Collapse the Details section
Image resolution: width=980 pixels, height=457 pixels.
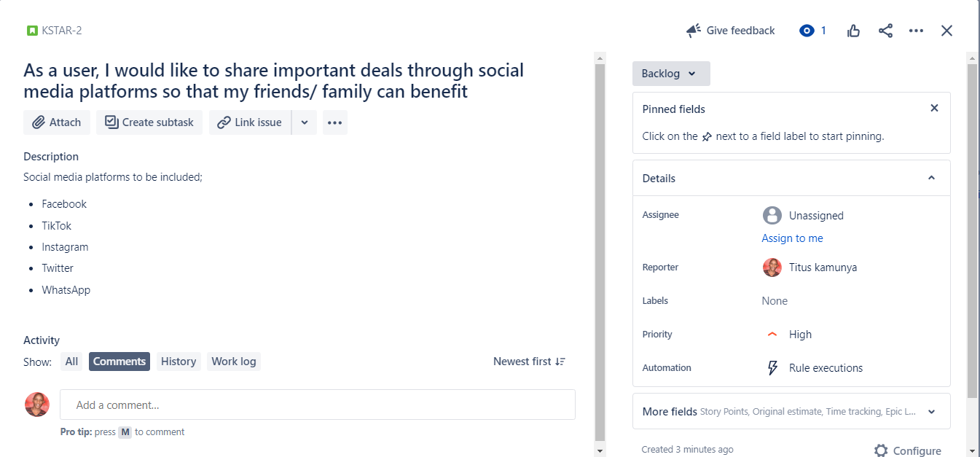pos(931,178)
